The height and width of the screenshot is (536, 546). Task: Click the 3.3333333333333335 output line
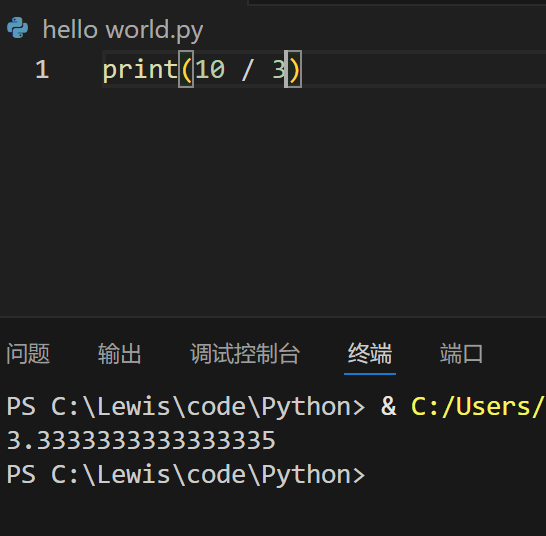coord(141,440)
